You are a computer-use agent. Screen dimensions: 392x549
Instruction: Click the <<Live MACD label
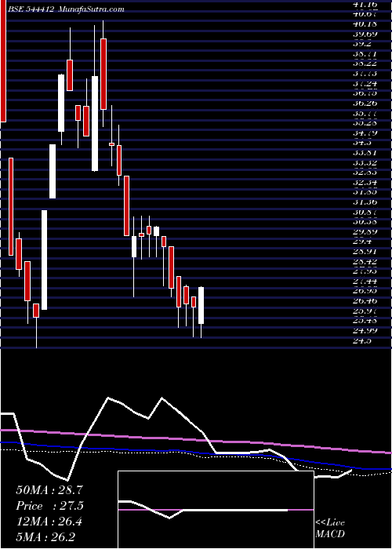[330, 529]
